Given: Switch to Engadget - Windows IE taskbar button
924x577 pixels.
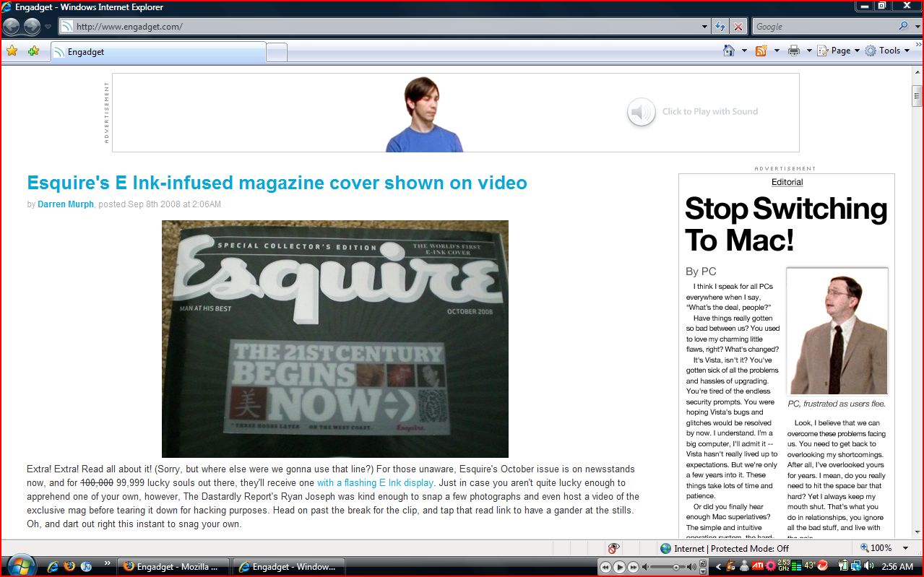Looking at the screenshot, I should (289, 567).
